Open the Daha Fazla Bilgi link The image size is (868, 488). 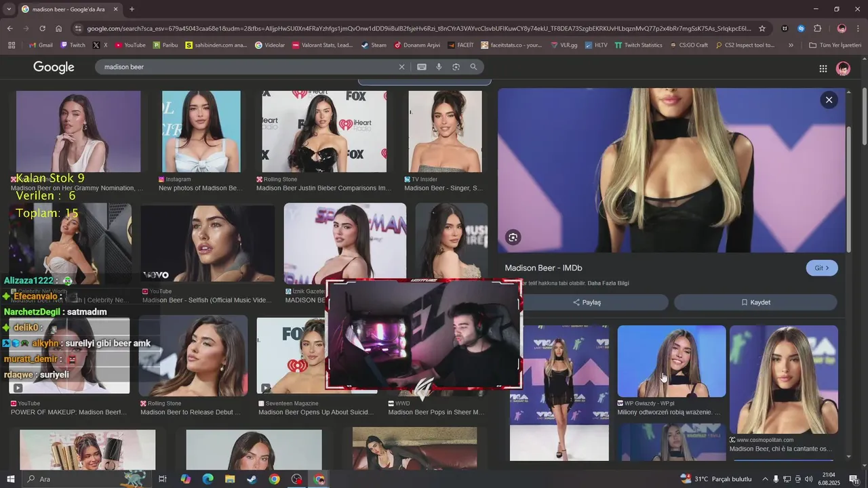coord(608,283)
